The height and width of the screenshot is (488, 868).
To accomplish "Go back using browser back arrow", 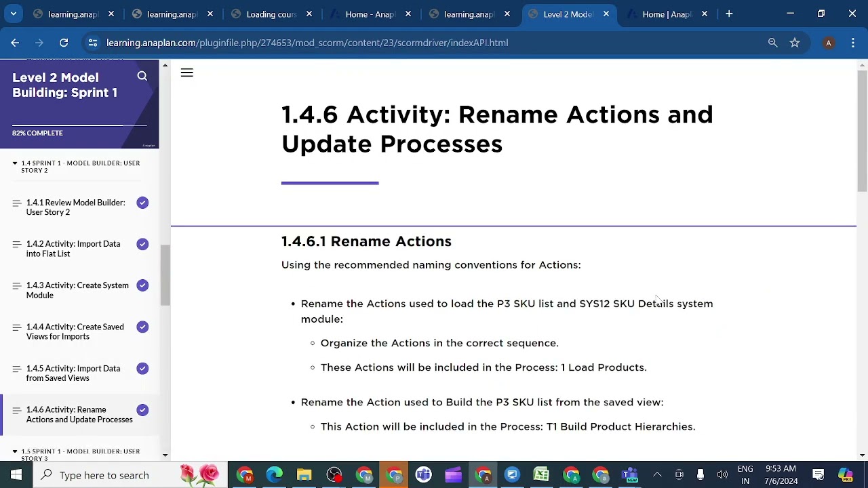I will coord(15,43).
